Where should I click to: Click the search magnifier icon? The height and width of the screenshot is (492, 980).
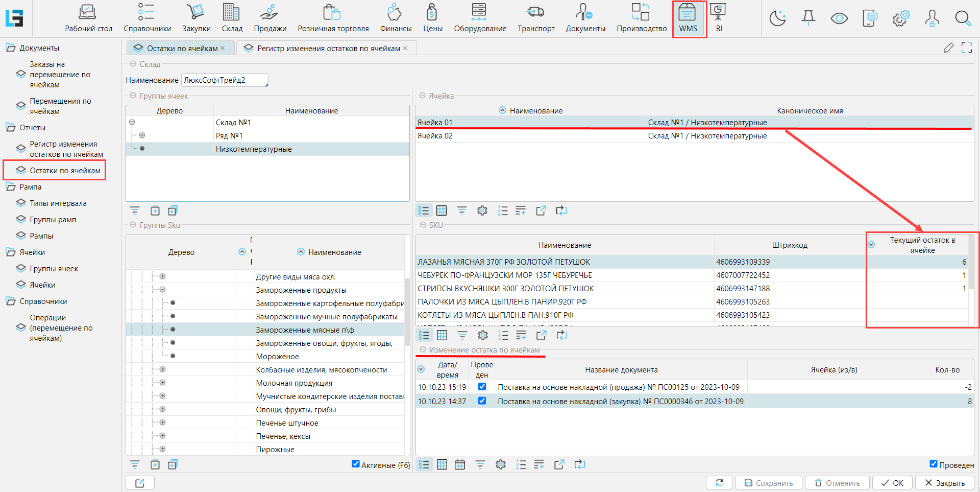(x=963, y=19)
